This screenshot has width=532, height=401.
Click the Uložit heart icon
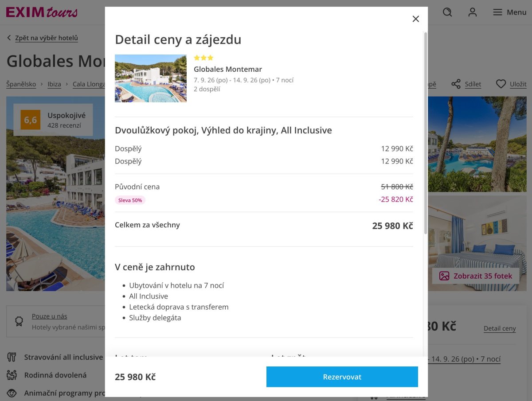501,84
